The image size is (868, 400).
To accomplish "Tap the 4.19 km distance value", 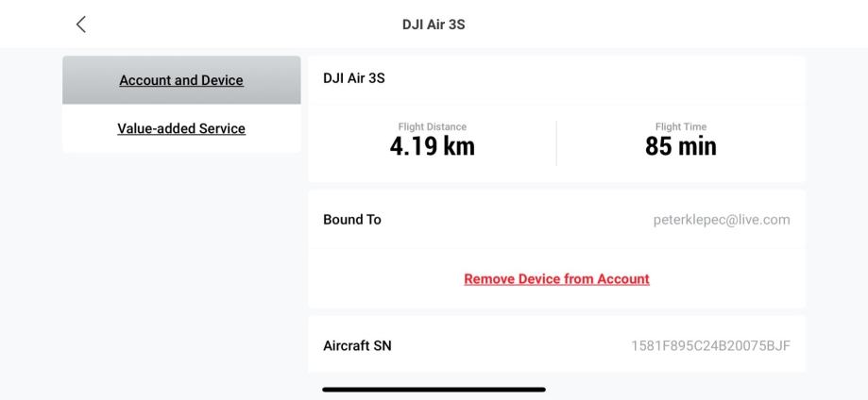I will pos(432,146).
